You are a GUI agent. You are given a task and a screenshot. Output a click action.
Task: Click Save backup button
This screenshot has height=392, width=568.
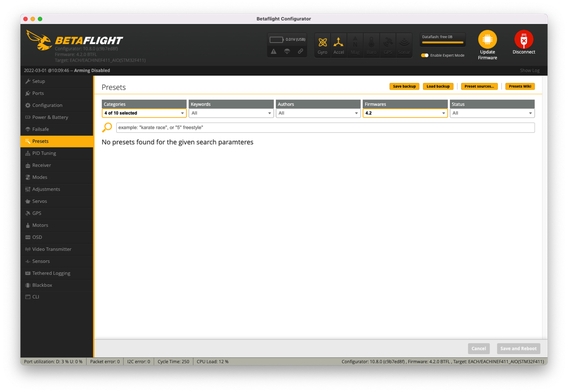[404, 86]
